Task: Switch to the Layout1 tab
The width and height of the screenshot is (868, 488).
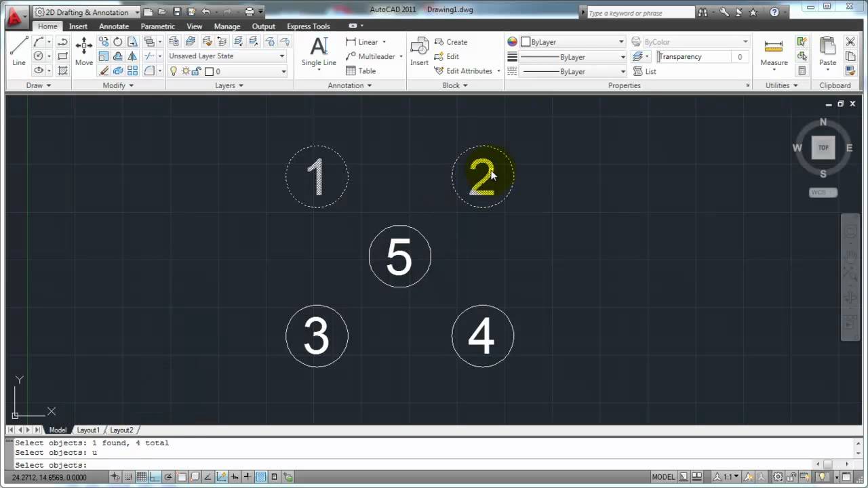Action: [x=88, y=430]
